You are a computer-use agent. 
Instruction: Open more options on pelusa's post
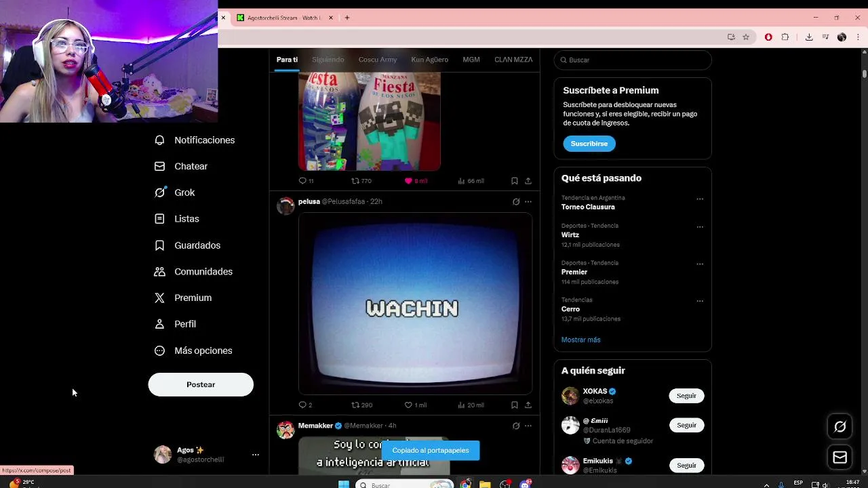click(x=528, y=201)
